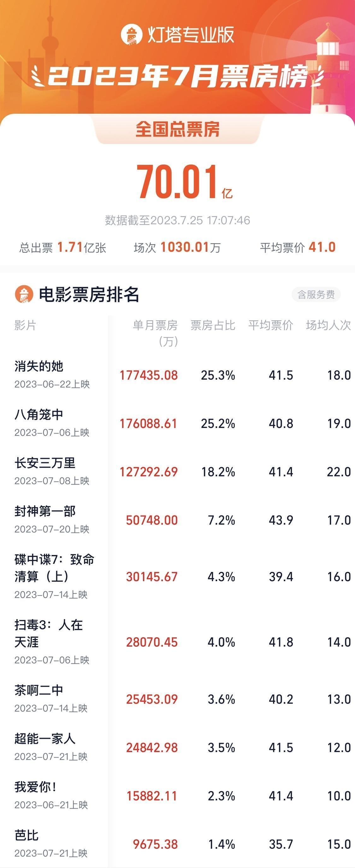Open the 封神第一部 movie entry
The image size is (355, 868).
click(x=45, y=511)
